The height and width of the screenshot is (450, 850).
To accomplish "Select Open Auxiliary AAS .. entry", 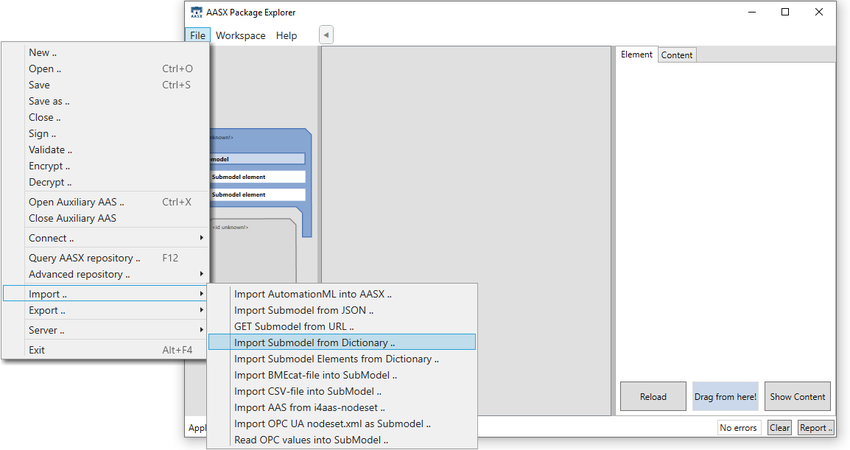I will click(106, 202).
